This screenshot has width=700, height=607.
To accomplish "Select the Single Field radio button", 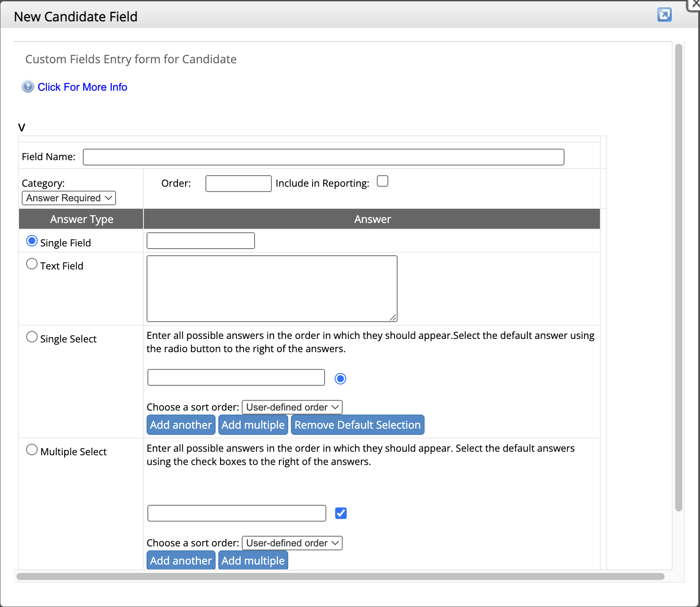I will pyautogui.click(x=32, y=241).
